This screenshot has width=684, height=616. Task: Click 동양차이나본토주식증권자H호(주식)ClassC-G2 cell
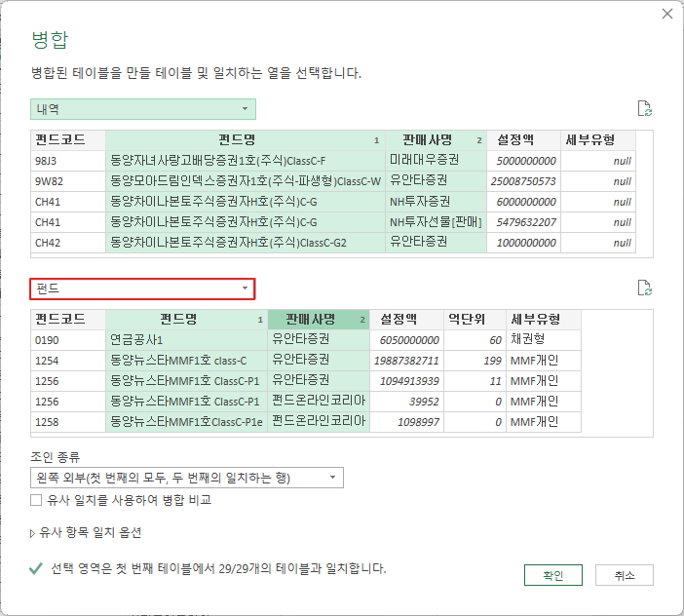point(246,243)
